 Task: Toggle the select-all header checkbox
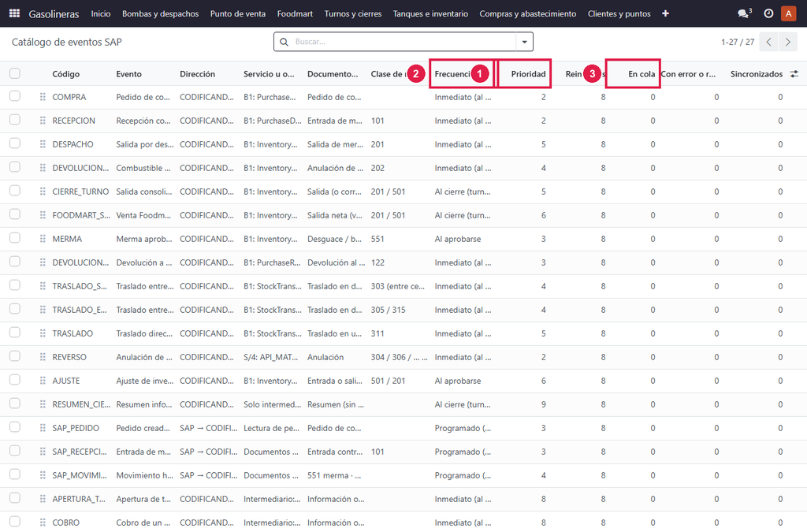coord(15,73)
